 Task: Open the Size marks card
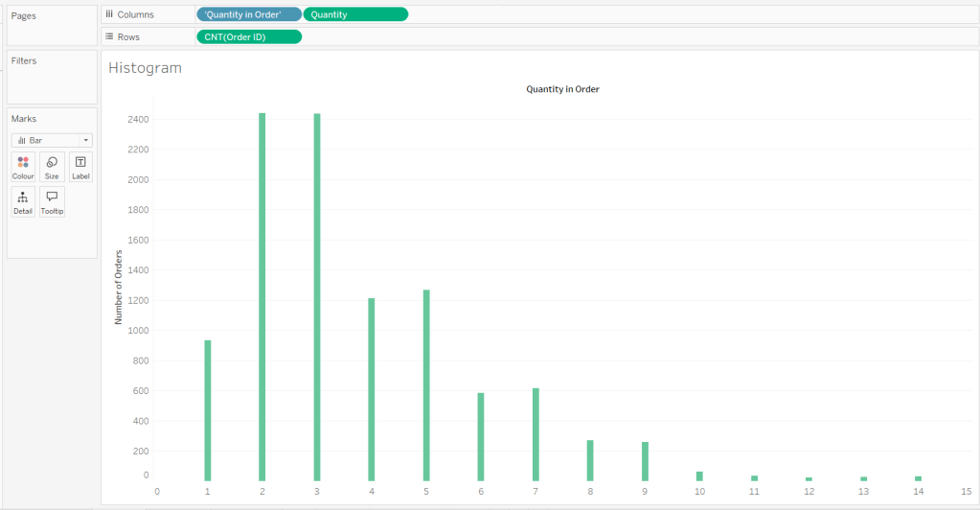pyautogui.click(x=52, y=167)
